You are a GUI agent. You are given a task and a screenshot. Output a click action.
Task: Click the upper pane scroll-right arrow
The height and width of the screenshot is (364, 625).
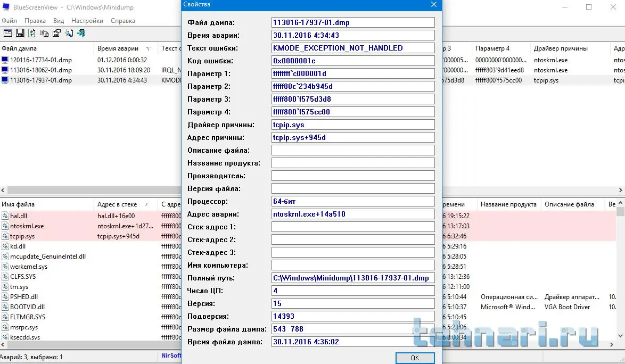coord(621,191)
